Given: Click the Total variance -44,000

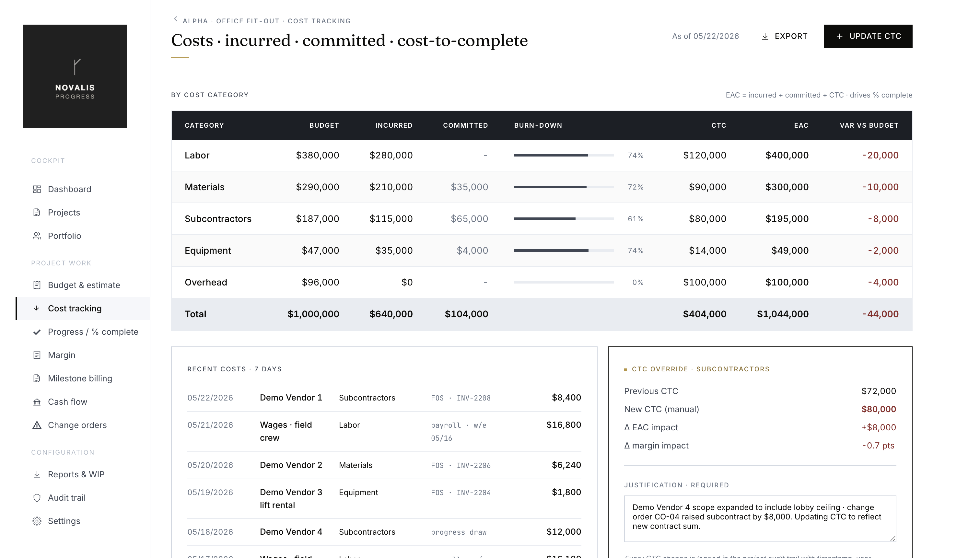Looking at the screenshot, I should (x=880, y=314).
